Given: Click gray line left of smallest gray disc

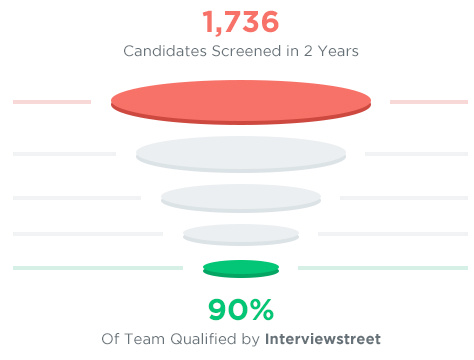Looking at the screenshot, I should point(88,234).
